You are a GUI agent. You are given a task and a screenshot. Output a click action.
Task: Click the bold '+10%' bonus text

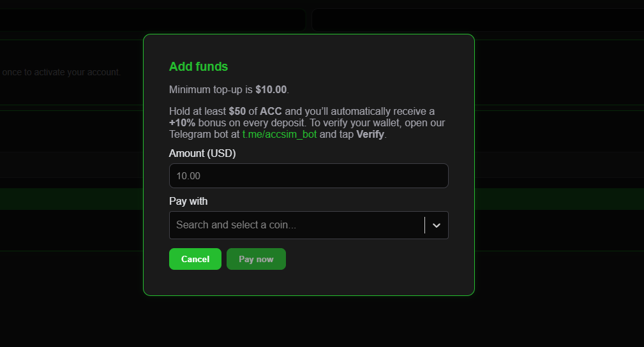tap(182, 122)
